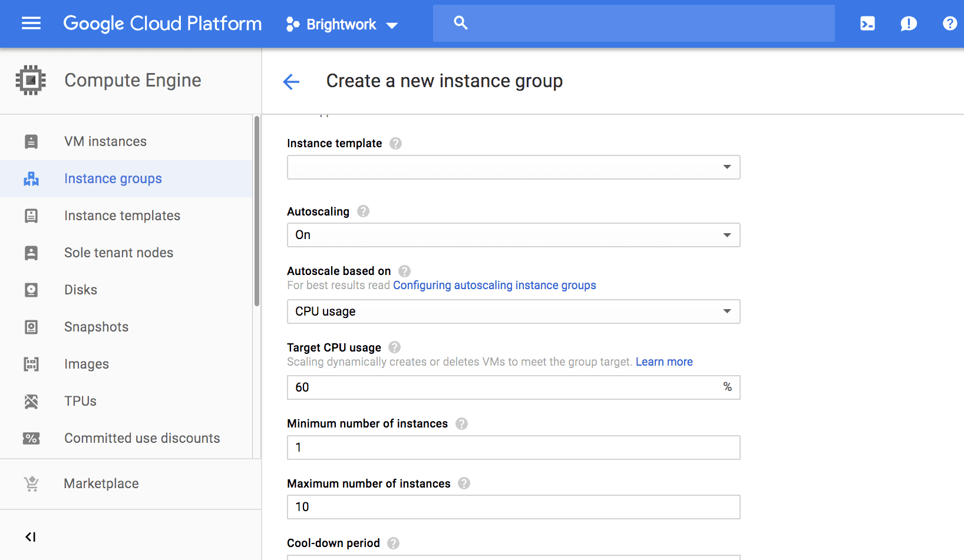The image size is (964, 560).
Task: Open the Autoscaling dropdown set to On
Action: tap(513, 235)
